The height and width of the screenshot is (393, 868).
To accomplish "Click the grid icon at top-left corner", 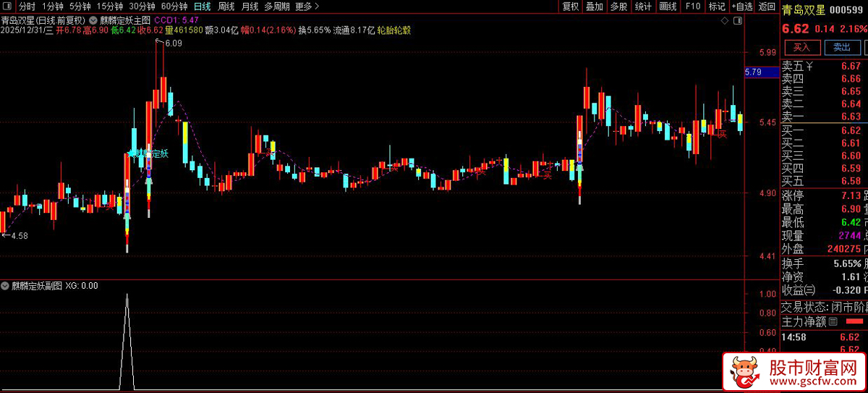I will (7, 7).
